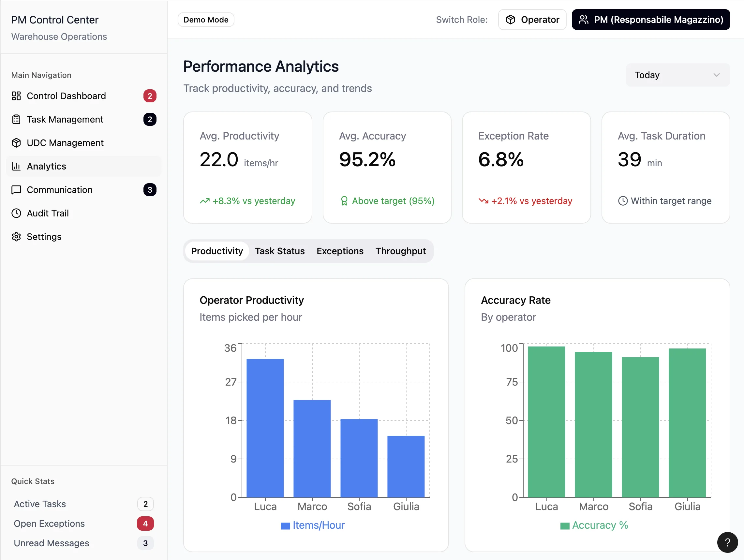
Task: Click the badge count on Communication
Action: (150, 190)
